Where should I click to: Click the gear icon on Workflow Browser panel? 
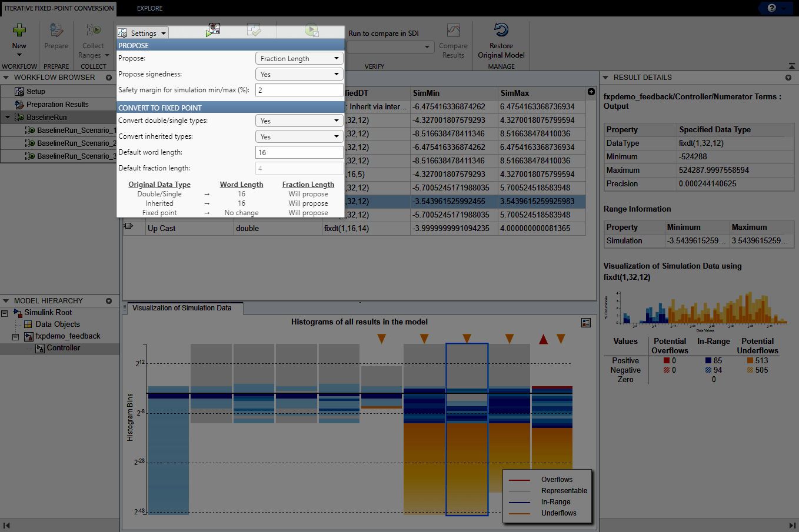[x=109, y=77]
